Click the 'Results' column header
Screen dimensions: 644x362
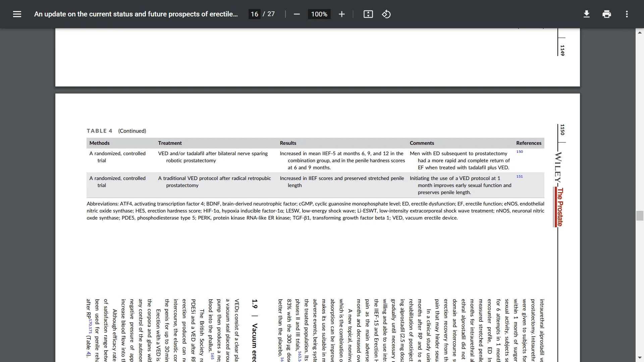[x=288, y=143]
